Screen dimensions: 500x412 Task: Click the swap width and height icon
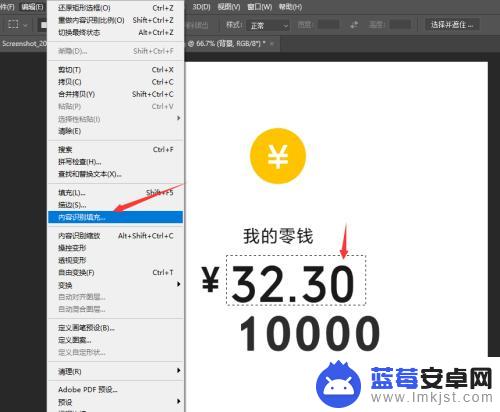(354, 25)
